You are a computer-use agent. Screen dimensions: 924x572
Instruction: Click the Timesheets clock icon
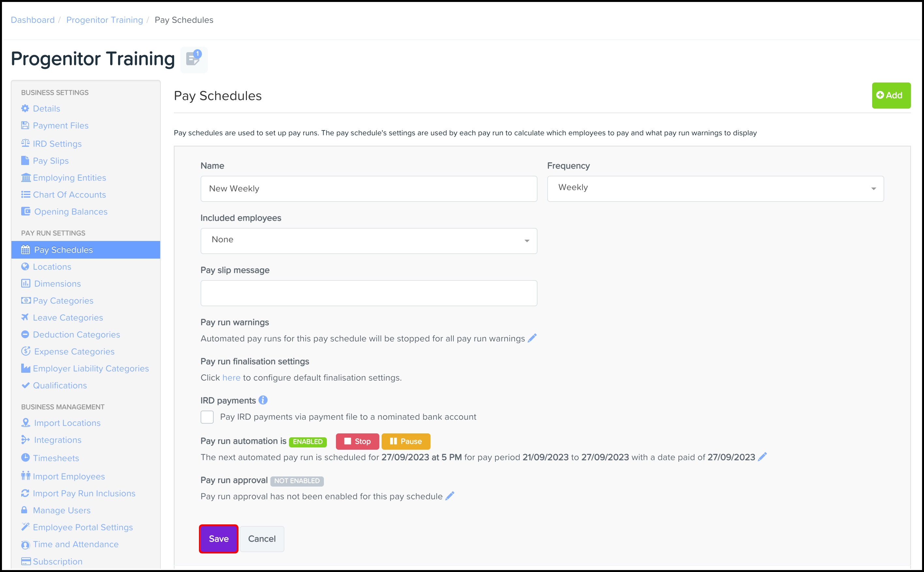(x=25, y=458)
